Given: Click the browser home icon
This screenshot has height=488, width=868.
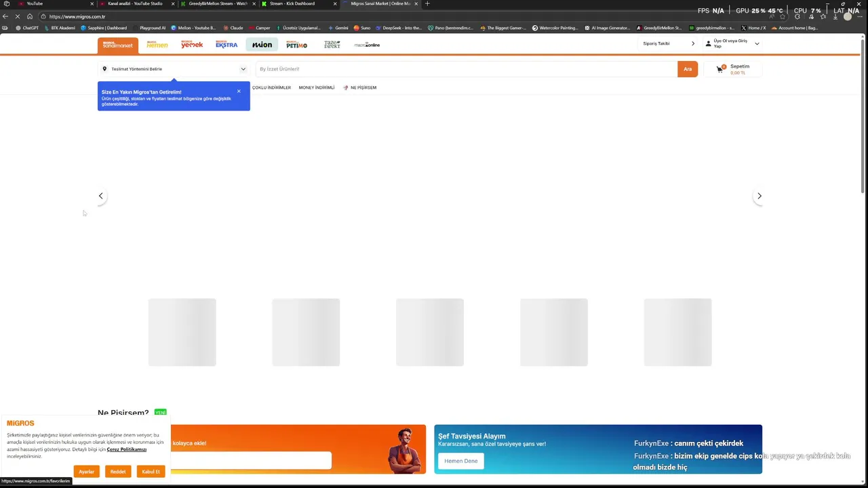Looking at the screenshot, I should 30,16.
